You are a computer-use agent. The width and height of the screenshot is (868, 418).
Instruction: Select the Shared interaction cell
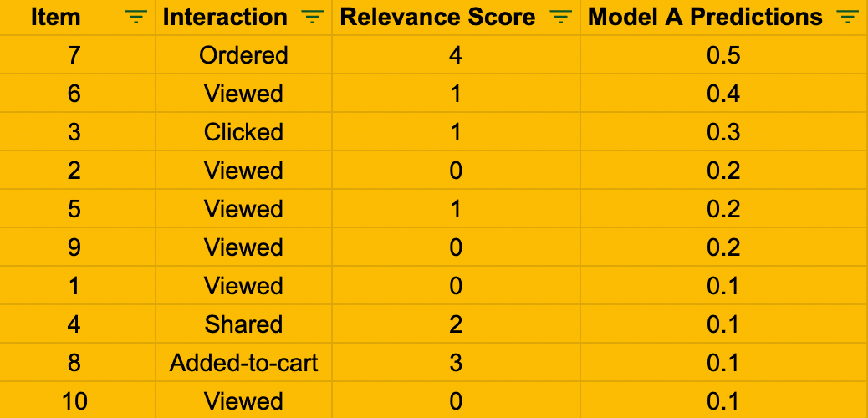[x=243, y=325]
